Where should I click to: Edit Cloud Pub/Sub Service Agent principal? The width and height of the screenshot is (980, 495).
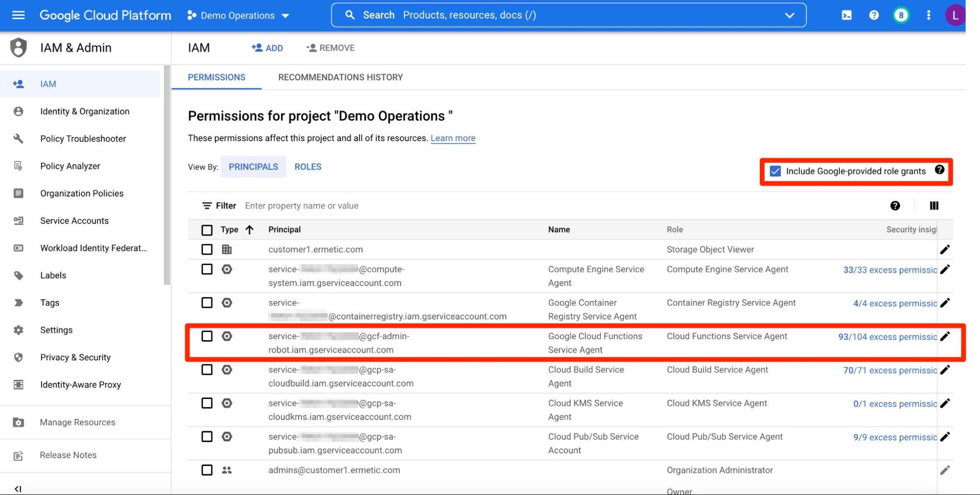pyautogui.click(x=945, y=436)
